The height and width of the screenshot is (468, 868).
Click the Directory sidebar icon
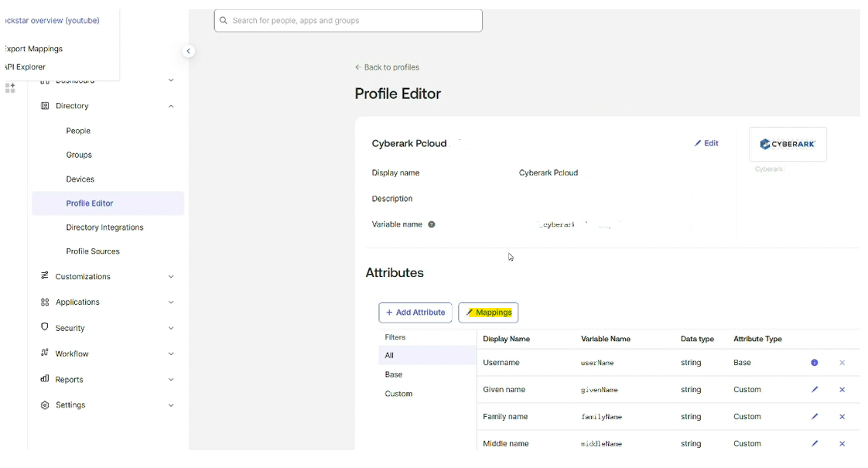tap(45, 106)
